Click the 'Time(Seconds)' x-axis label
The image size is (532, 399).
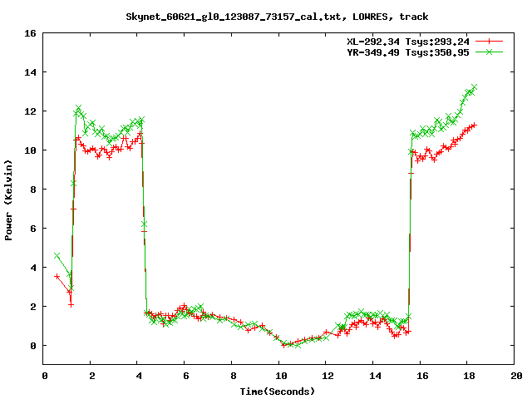(277, 392)
